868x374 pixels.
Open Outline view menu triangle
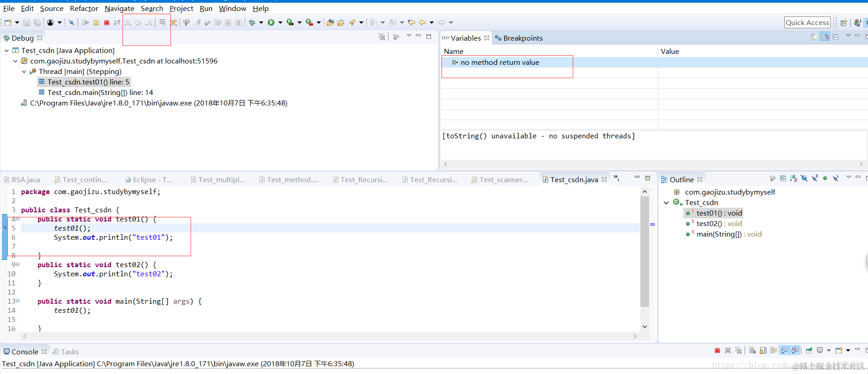[849, 177]
